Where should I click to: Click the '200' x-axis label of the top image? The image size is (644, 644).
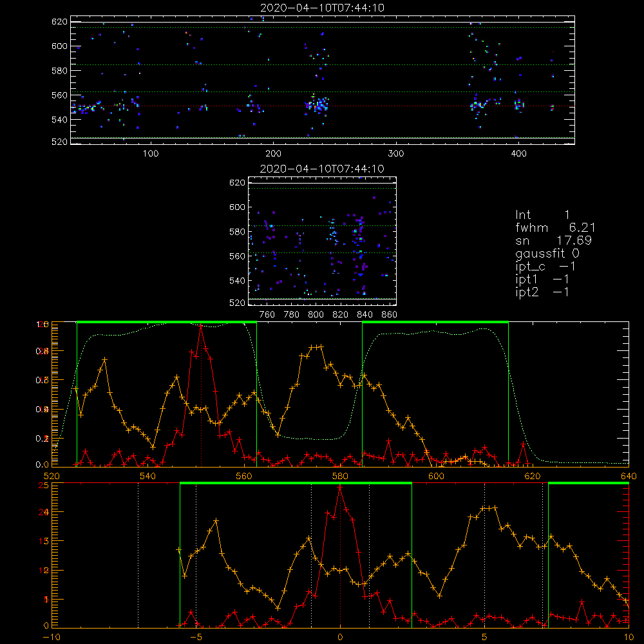(x=274, y=154)
